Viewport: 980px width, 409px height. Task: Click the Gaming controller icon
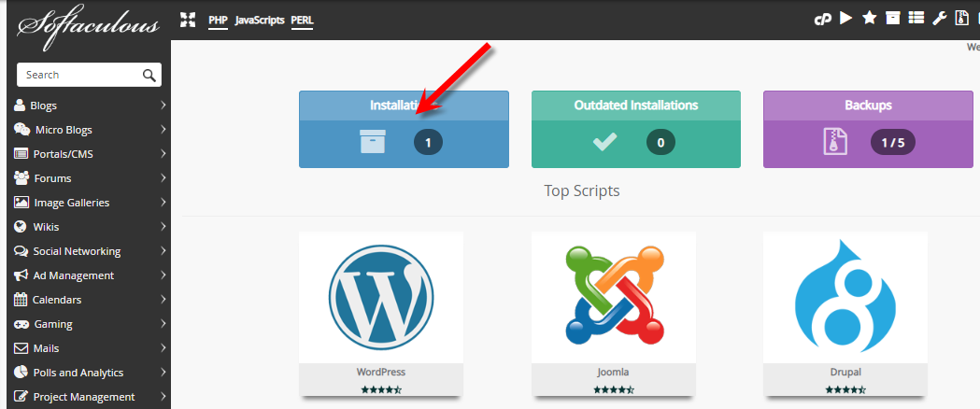point(21,324)
